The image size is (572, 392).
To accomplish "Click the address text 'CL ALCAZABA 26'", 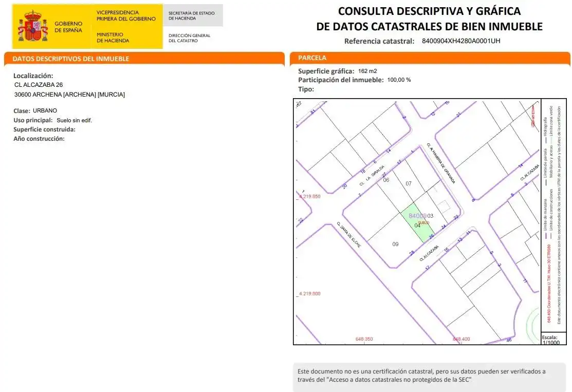I will coord(39,85).
